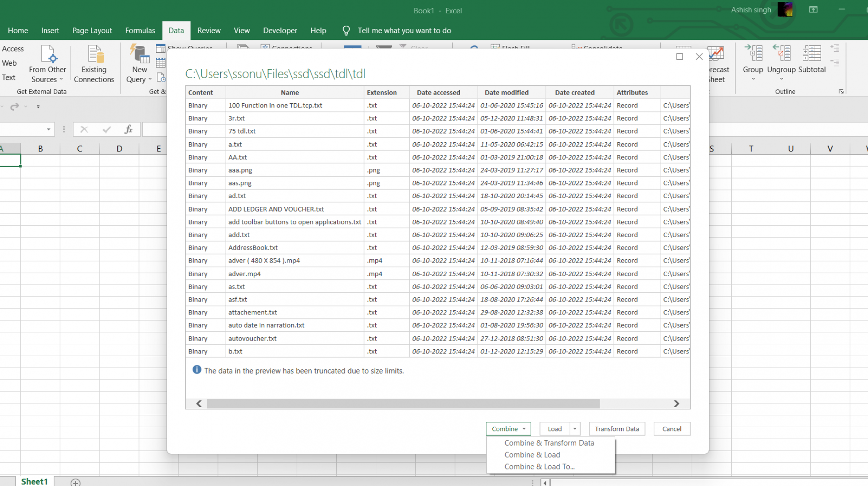
Task: Open the Help tab
Action: click(318, 30)
